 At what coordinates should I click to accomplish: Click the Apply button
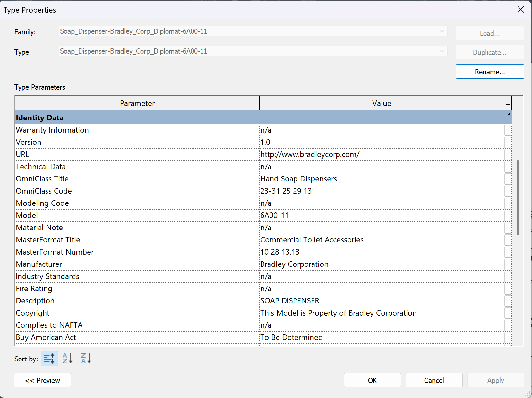(495, 380)
